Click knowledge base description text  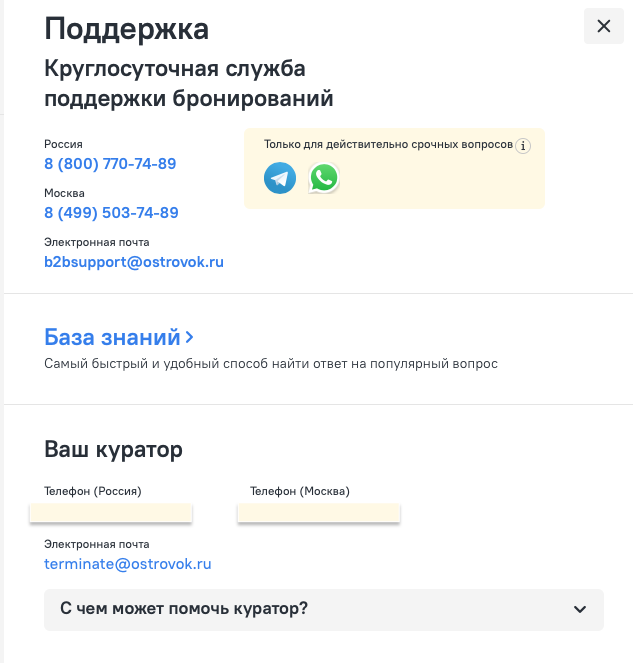click(271, 364)
